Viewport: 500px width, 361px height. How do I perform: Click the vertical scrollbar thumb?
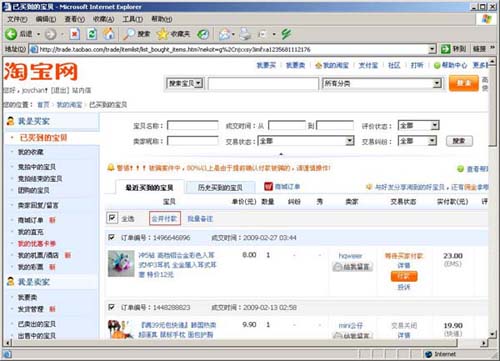click(x=493, y=106)
